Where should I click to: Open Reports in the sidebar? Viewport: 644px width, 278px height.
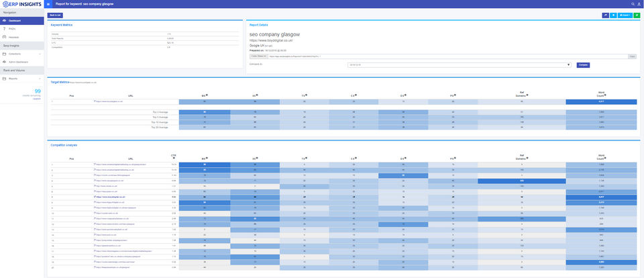21,79
